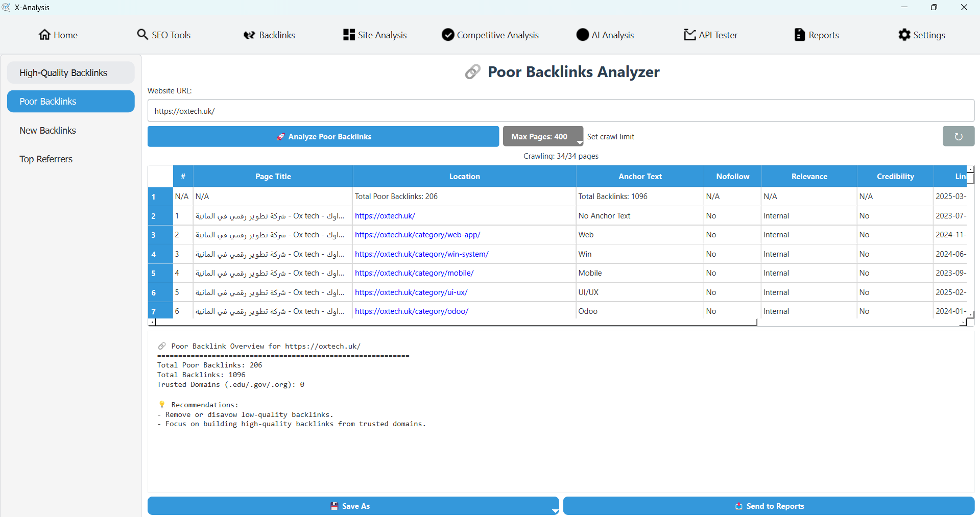The height and width of the screenshot is (517, 980).
Task: Select table row header 7
Action: tap(160, 311)
